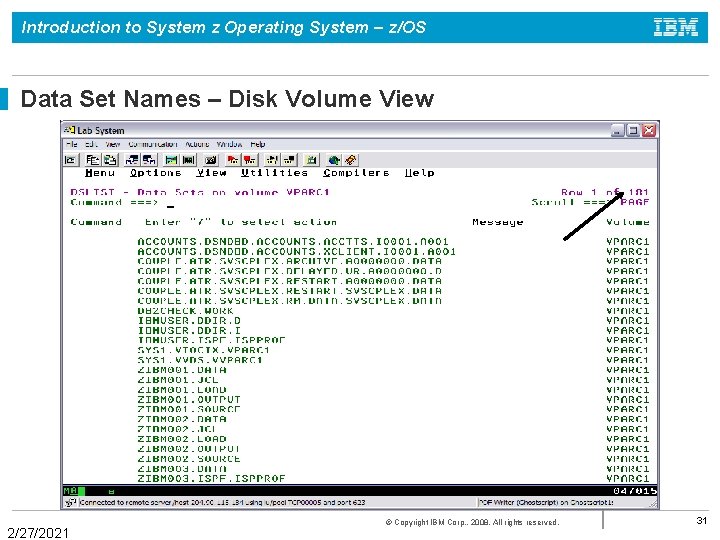Screen dimensions: 720x540
Task: Select the ZIBM001.DATA data set
Action: (x=182, y=370)
